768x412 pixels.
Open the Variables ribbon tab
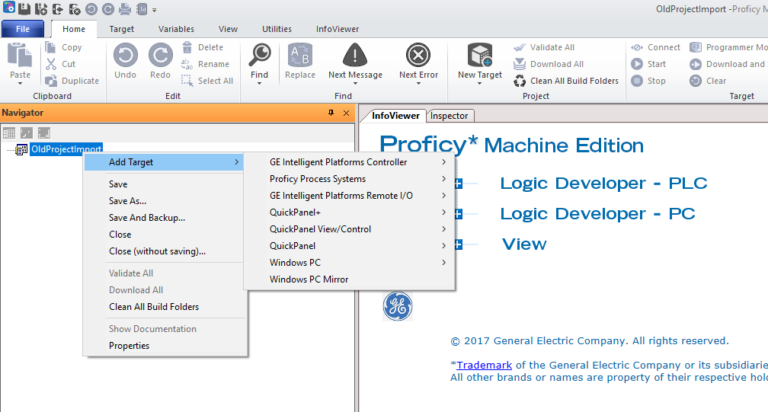(176, 30)
